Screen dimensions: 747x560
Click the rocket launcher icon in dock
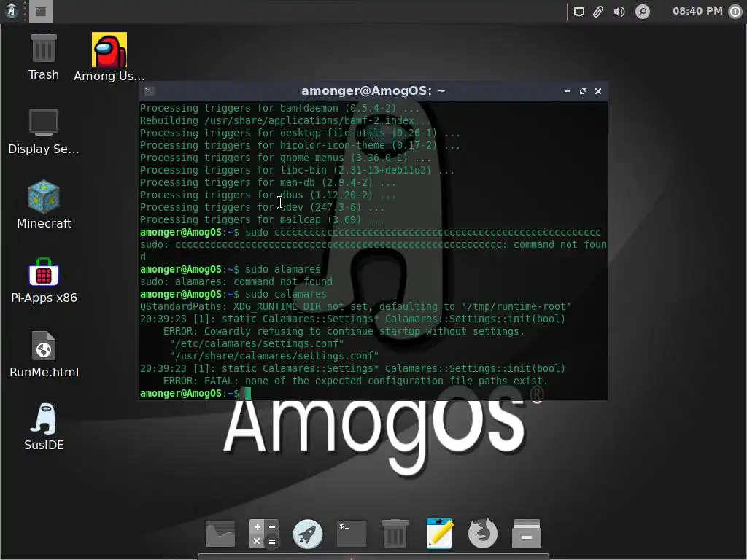click(x=307, y=533)
